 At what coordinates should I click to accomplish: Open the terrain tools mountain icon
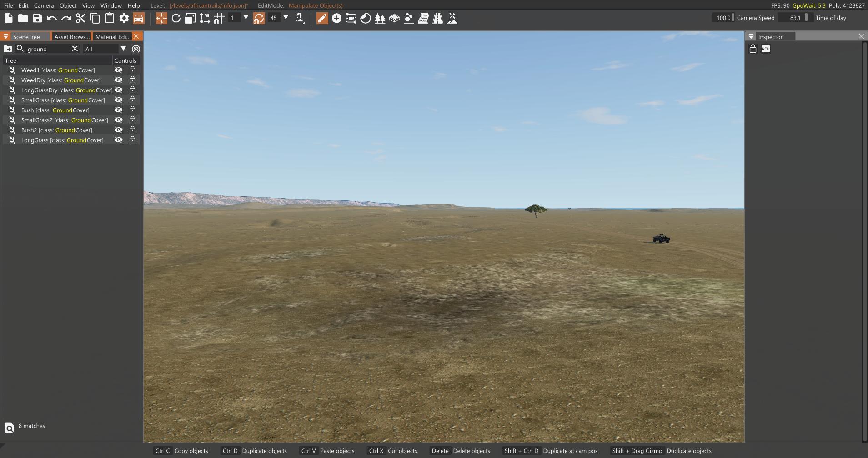[452, 18]
